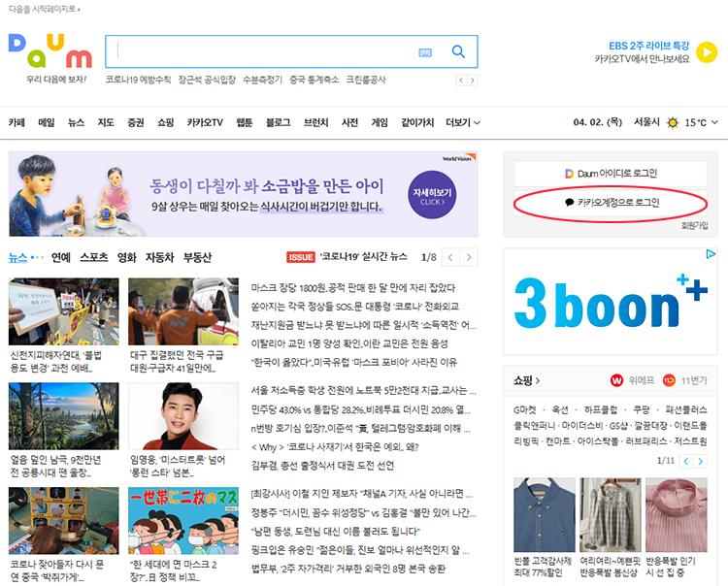Click the 서울시 location text

pyautogui.click(x=646, y=122)
